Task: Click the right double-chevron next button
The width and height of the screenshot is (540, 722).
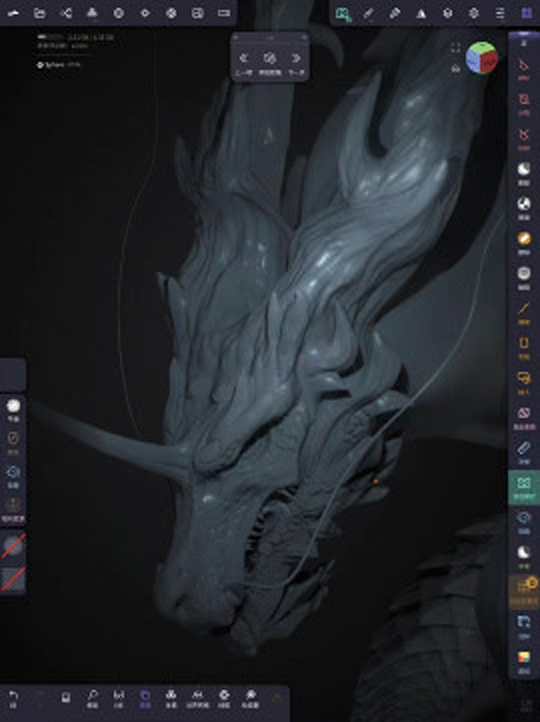Action: pyautogui.click(x=296, y=58)
